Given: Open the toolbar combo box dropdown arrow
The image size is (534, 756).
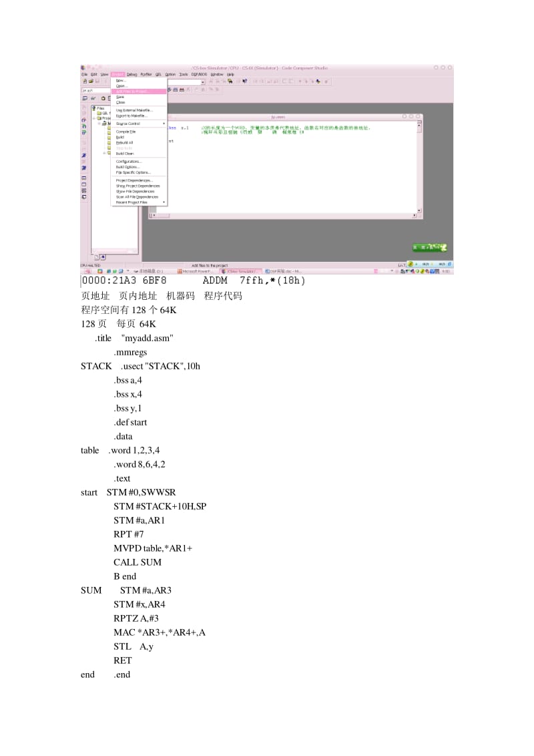Looking at the screenshot, I should point(203,82).
